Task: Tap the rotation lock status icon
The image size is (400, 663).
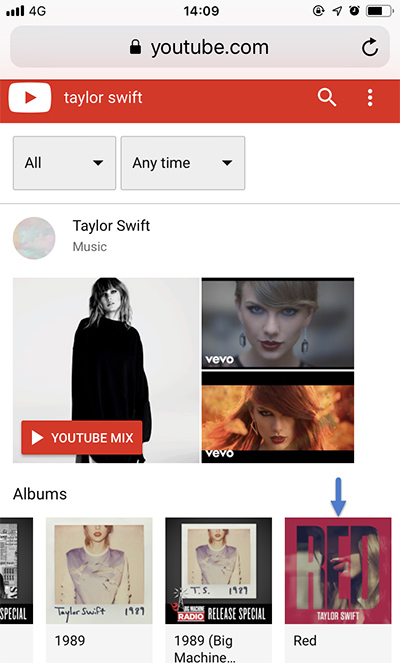Action: 318,11
